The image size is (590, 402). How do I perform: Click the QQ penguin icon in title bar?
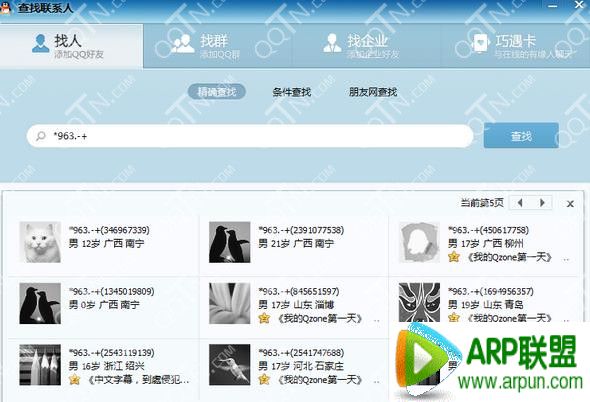(5, 8)
